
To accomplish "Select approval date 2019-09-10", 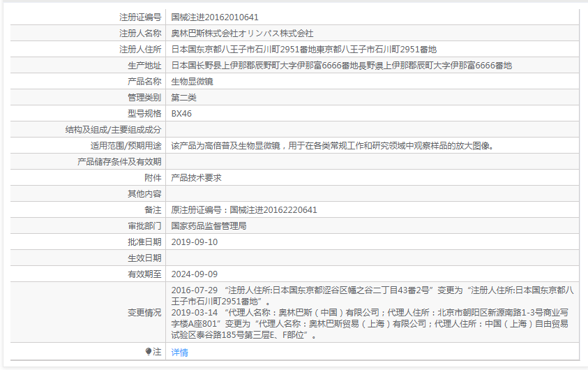I will click(195, 242).
